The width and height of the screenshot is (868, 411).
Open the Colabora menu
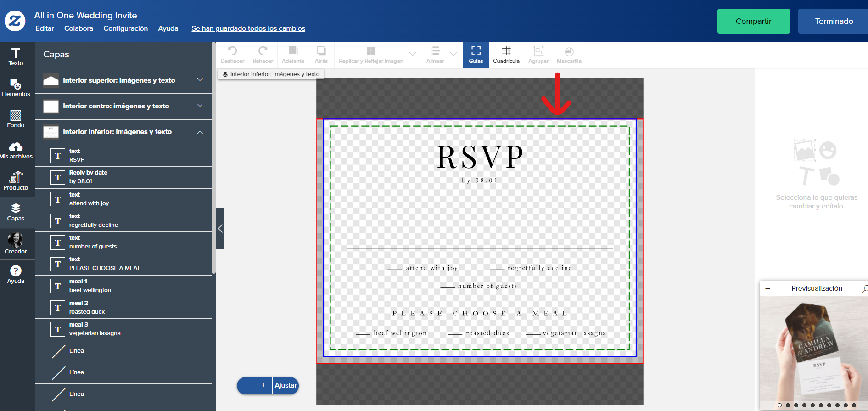click(78, 28)
